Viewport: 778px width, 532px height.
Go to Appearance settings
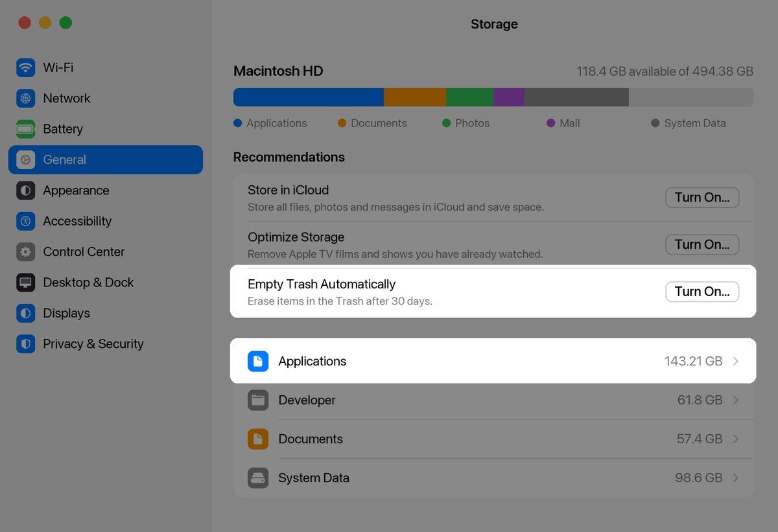point(106,191)
